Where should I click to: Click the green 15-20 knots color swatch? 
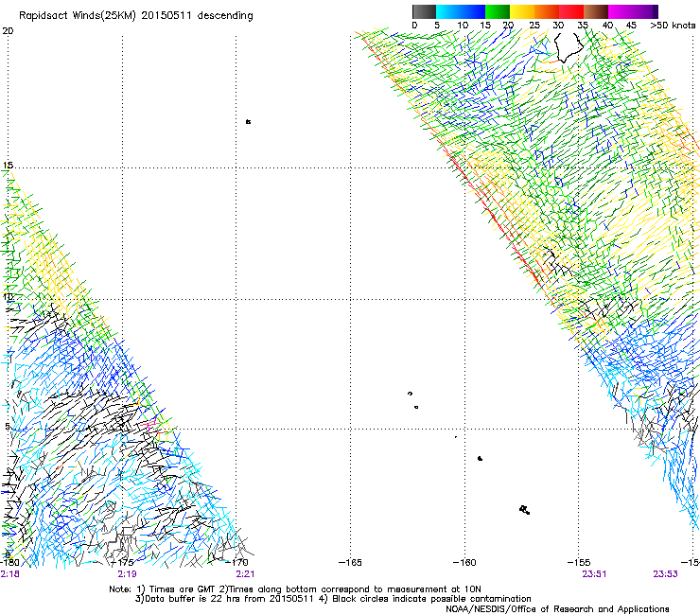pos(498,11)
